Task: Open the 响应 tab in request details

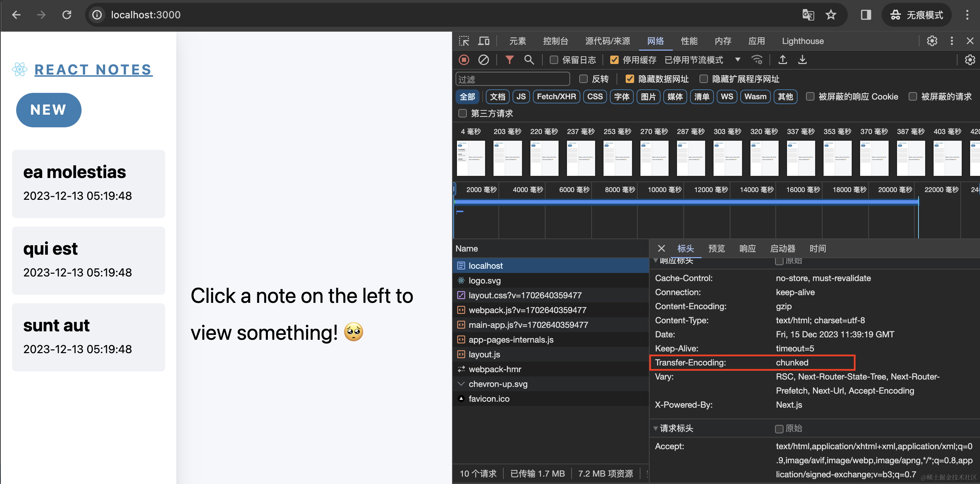Action: point(747,249)
